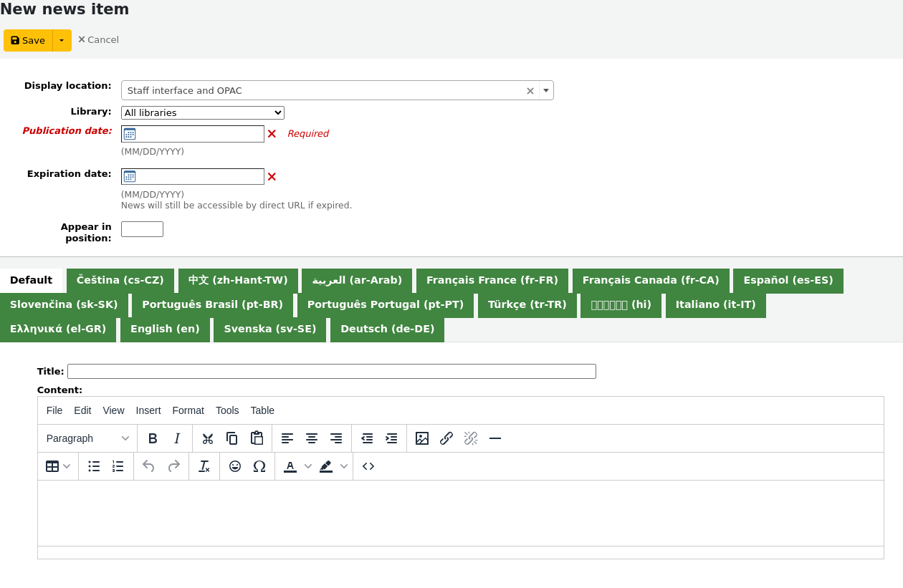Open the insert image dialog
Viewport: 903px width, 588px height.
click(422, 438)
